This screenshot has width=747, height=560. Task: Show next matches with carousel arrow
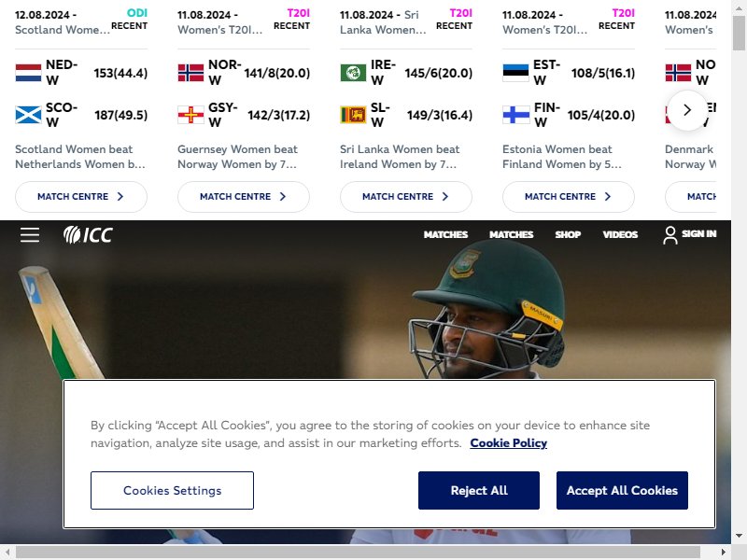(687, 110)
